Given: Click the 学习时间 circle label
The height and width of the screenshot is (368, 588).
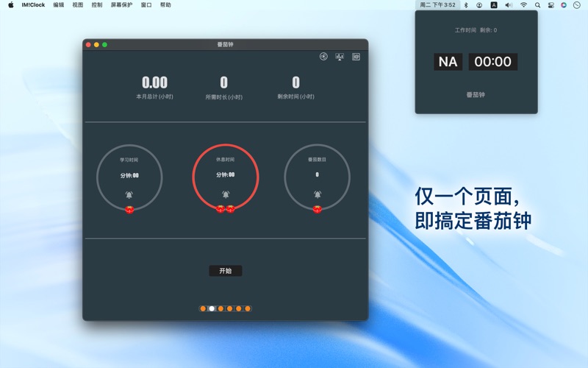Looking at the screenshot, I should (x=129, y=160).
